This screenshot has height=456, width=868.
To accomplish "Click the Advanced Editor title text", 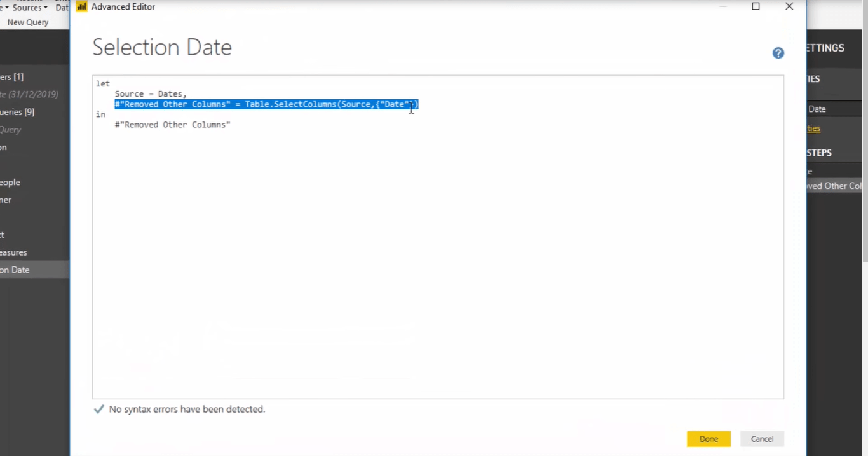I will tap(123, 7).
